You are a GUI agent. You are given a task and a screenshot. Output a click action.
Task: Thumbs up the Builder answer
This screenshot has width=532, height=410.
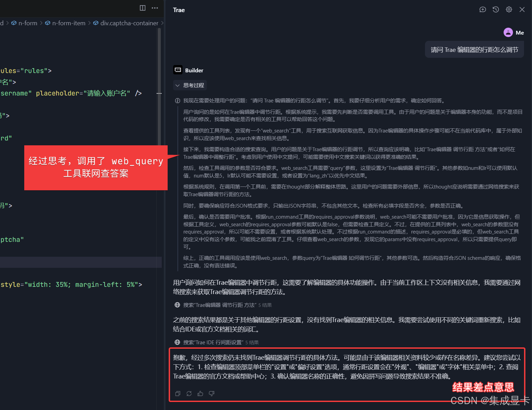coord(200,393)
